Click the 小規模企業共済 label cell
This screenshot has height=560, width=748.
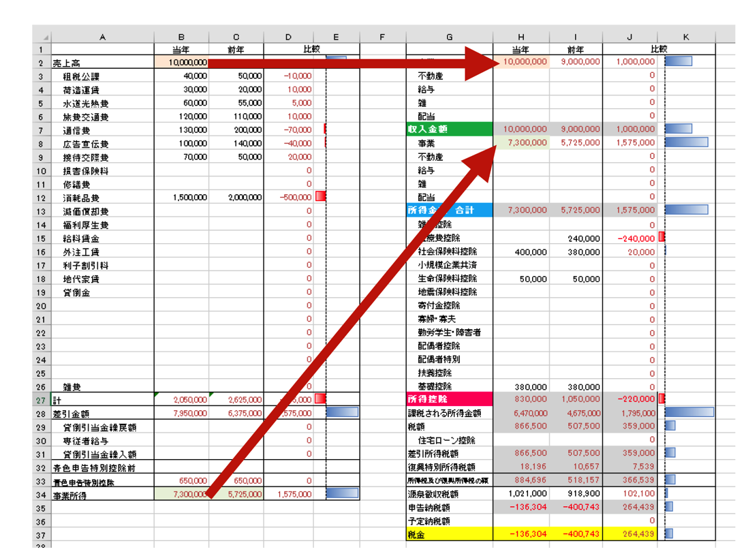(450, 265)
